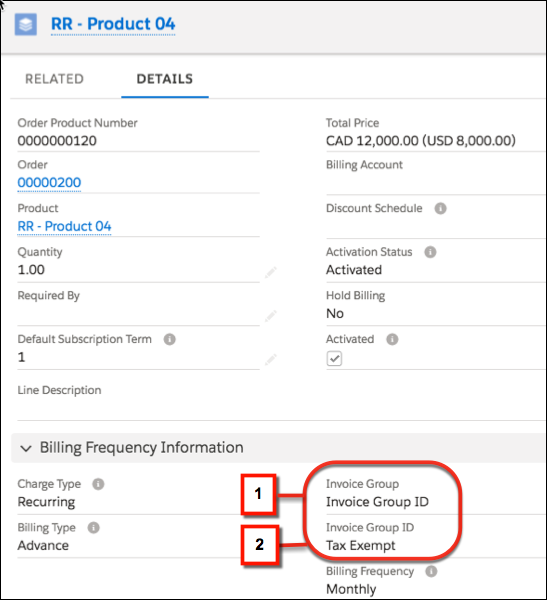Click the edit pencil for Quantity field

coord(271,272)
